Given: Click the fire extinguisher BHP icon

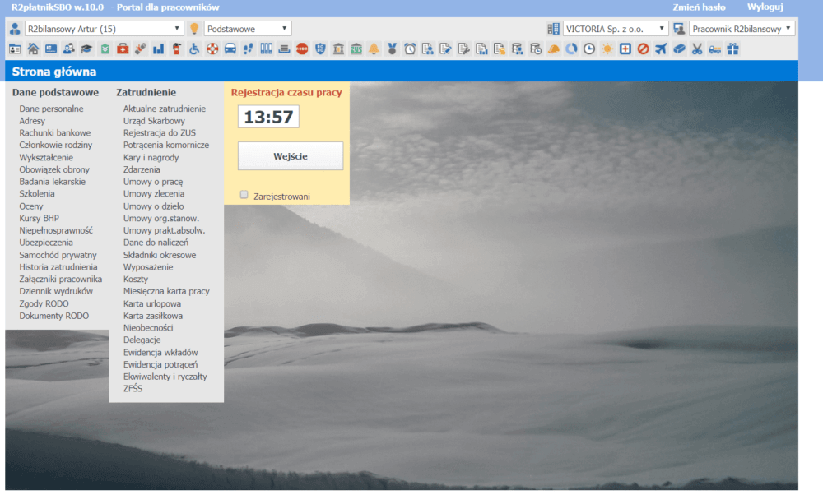Looking at the screenshot, I should click(176, 49).
